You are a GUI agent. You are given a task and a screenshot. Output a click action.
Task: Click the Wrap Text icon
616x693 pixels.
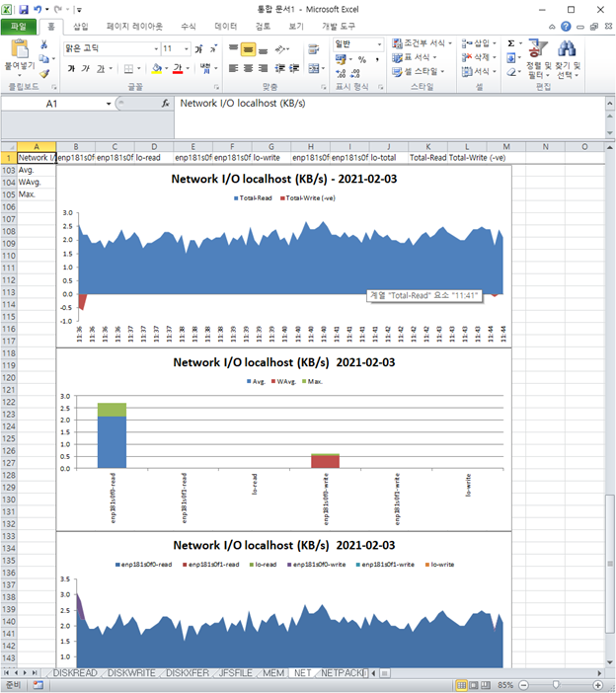pyautogui.click(x=314, y=49)
